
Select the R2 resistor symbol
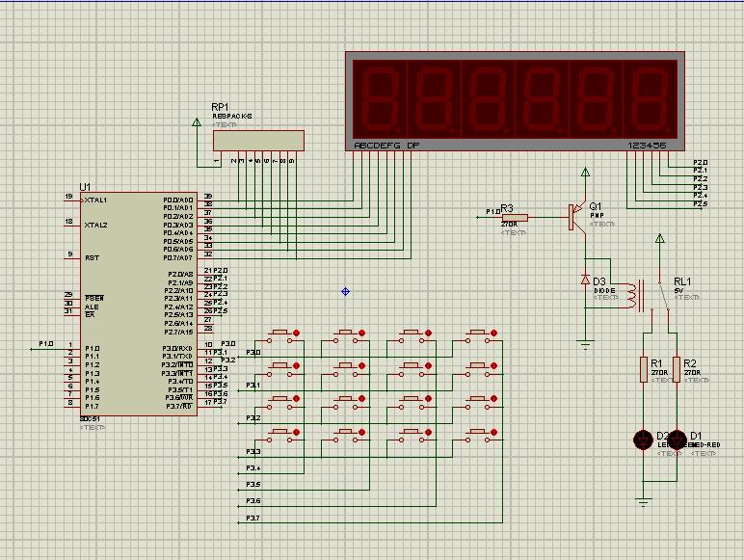click(677, 370)
